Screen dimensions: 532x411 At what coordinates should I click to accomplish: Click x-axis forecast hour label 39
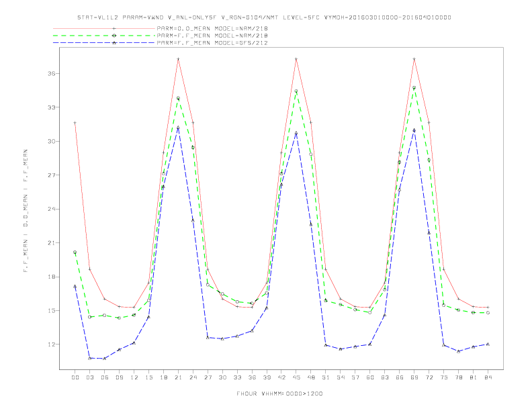[267, 377]
